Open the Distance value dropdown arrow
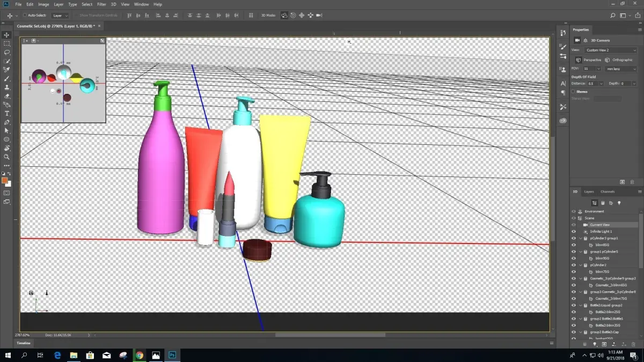Viewport: 644px width, 362px height. [602, 84]
